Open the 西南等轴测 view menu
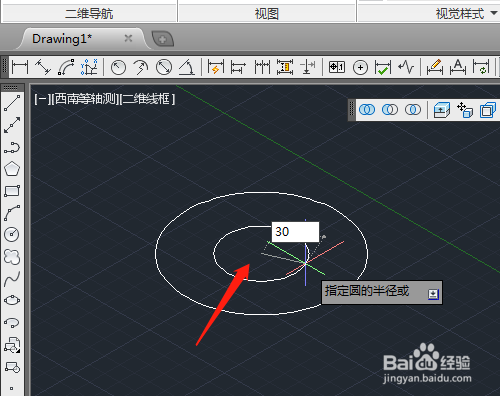 (85, 99)
